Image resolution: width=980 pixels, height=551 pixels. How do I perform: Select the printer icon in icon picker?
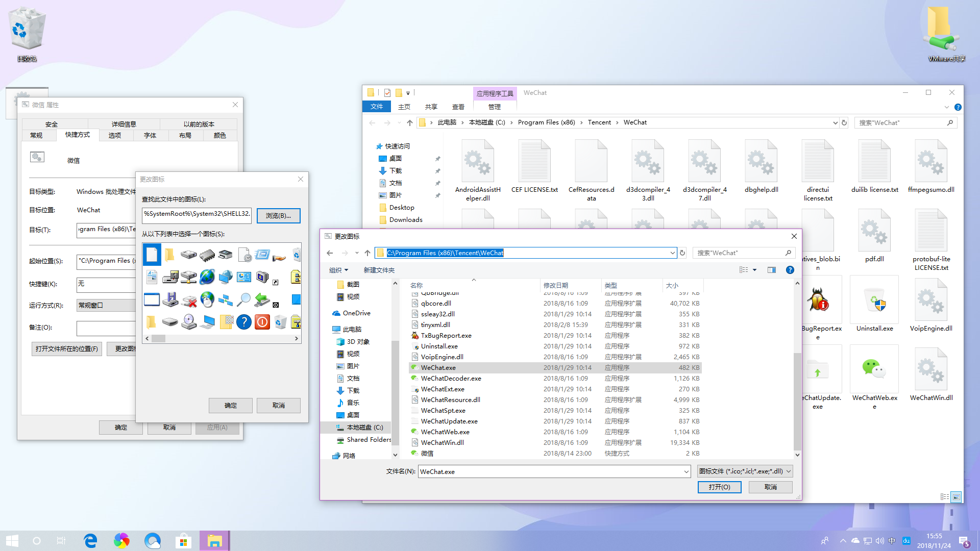point(225,254)
